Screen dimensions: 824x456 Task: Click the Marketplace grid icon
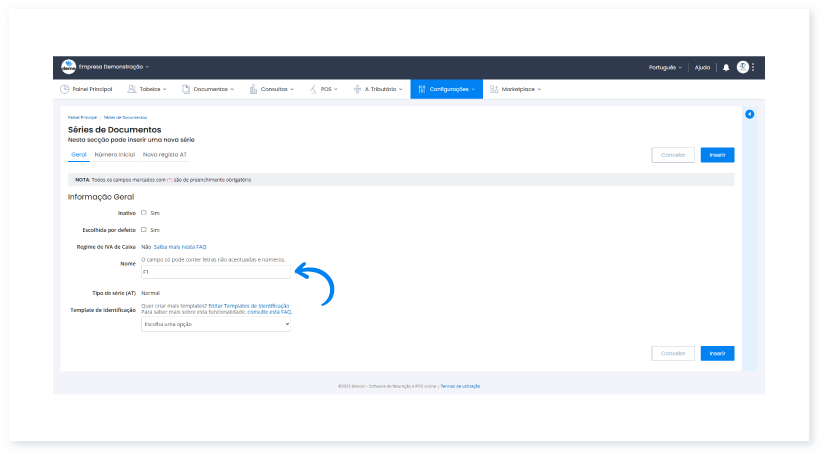tap(494, 89)
